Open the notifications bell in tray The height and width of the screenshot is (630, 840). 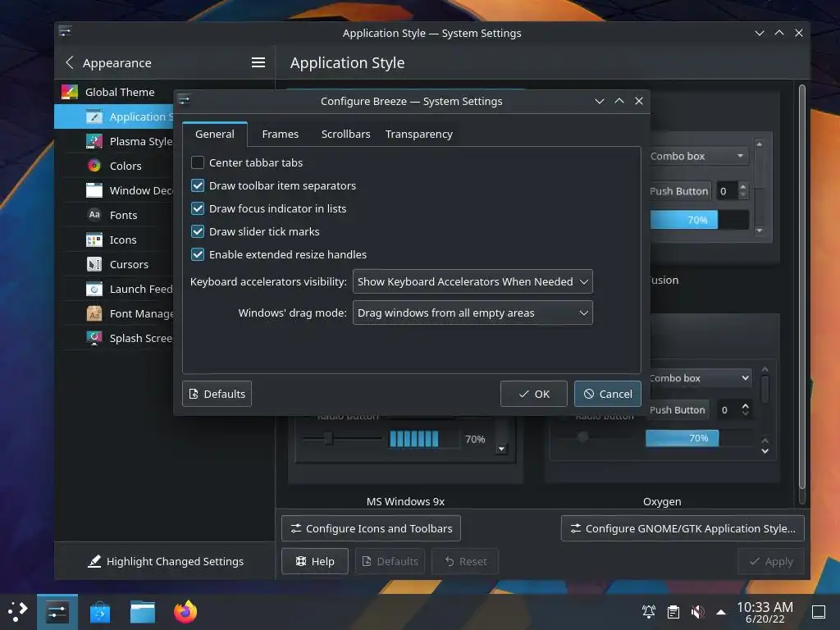pyautogui.click(x=649, y=611)
